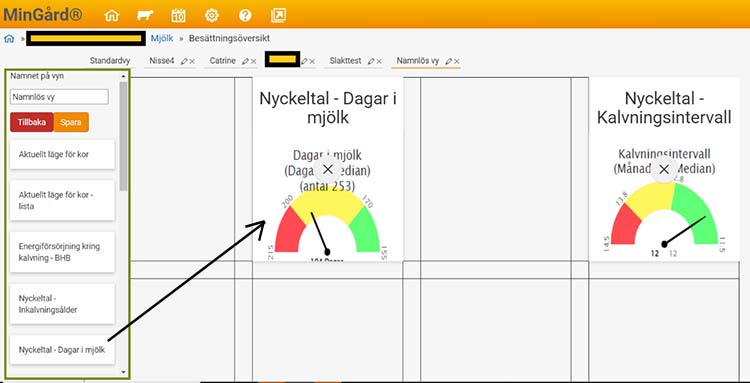
Task: Click the Mjölk breadcrumb link
Action: point(162,38)
